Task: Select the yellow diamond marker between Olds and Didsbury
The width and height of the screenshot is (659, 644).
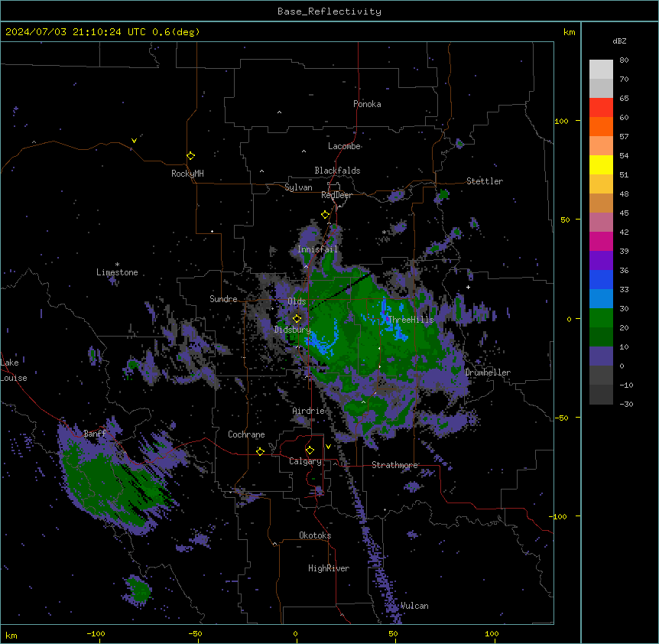Action: click(297, 318)
